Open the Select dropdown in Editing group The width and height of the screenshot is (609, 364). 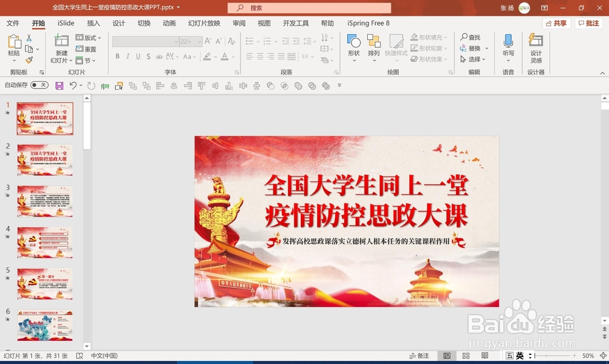point(473,59)
